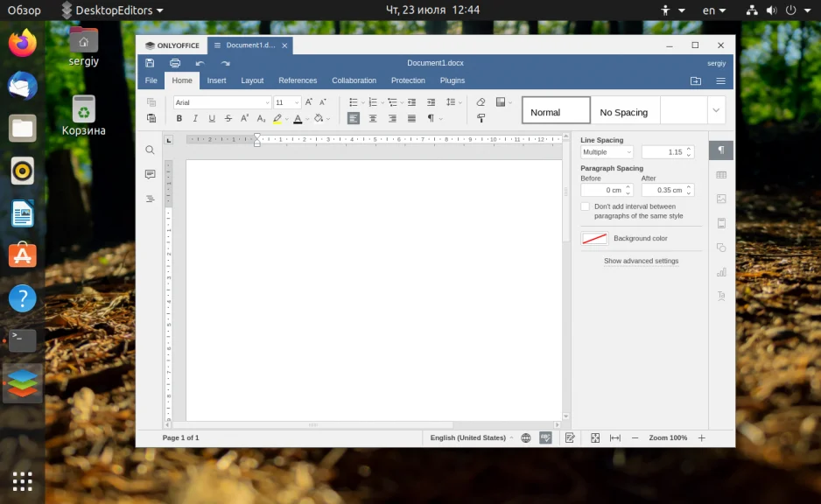Expand the paragraph styles gallery
Screen dimensions: 821x504
717,110
